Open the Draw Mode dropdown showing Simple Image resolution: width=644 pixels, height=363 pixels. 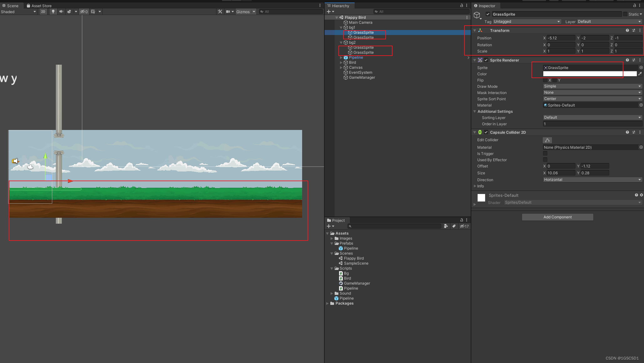coord(592,86)
